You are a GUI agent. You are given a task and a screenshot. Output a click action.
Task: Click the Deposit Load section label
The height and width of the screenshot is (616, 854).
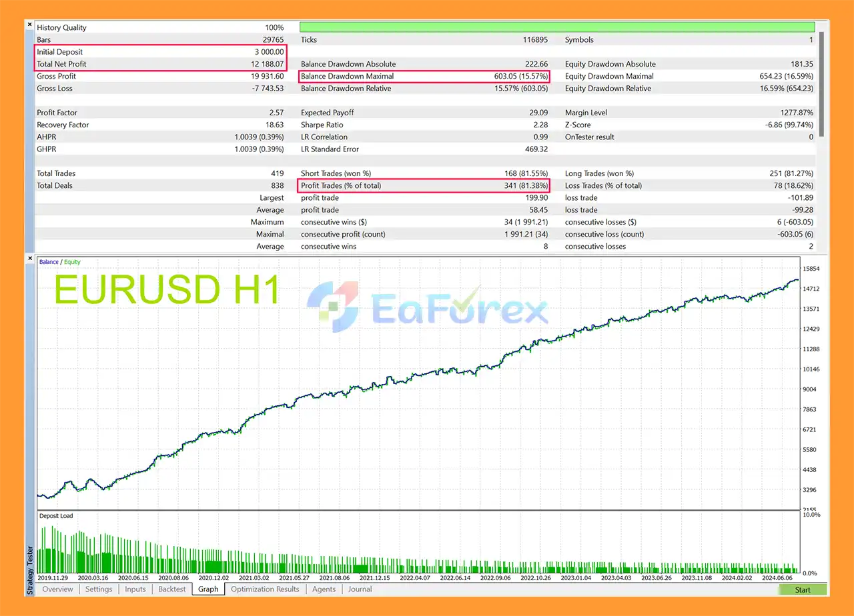(x=55, y=515)
